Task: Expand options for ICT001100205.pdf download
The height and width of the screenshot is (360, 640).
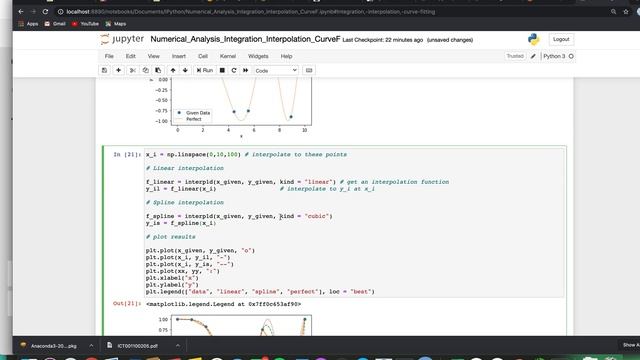Action: [178, 346]
